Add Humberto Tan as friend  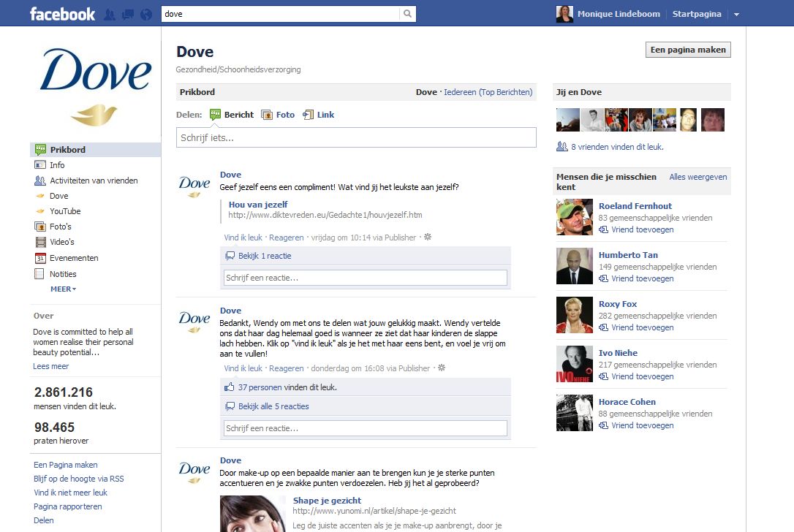tap(642, 279)
